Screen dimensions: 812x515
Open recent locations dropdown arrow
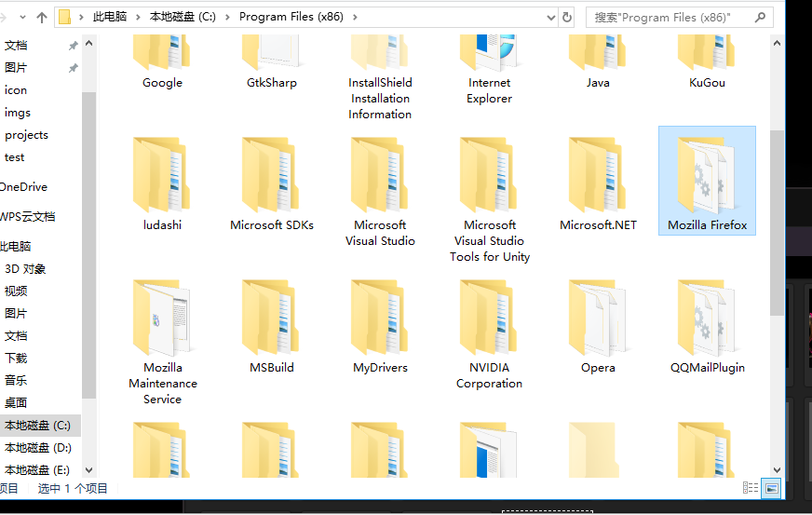pos(22,17)
